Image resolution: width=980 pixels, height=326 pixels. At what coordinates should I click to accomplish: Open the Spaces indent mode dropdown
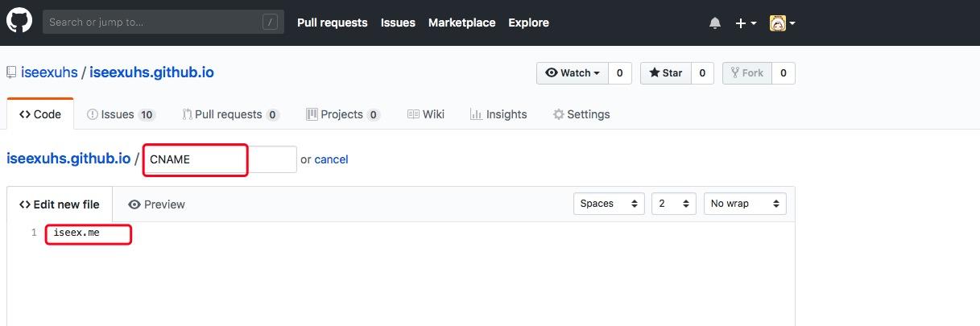tap(610, 204)
